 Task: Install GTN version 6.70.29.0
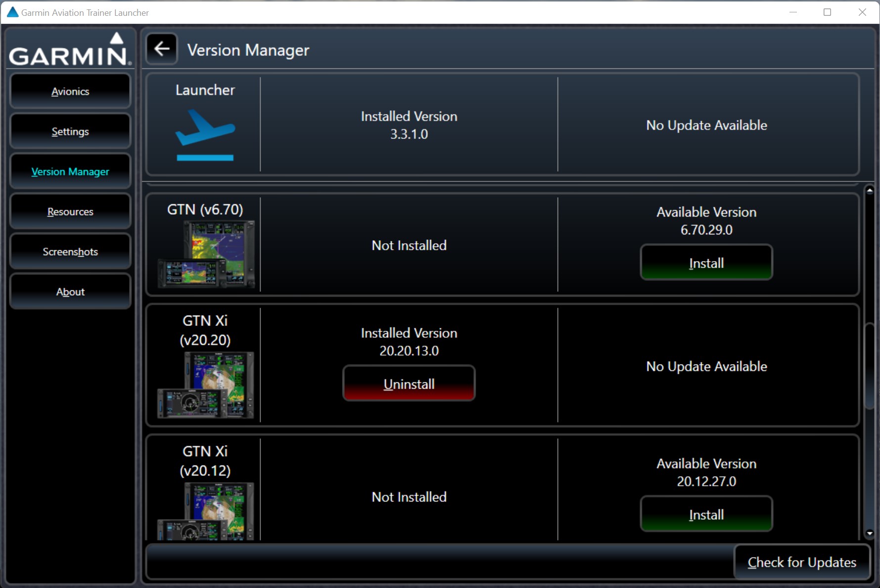tap(706, 263)
